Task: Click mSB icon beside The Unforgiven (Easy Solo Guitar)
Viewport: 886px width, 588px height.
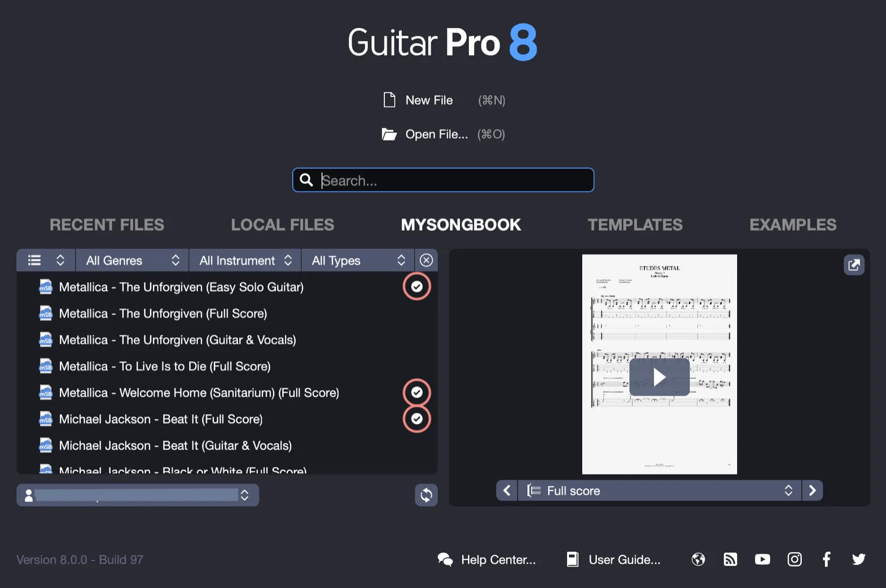Action: coord(46,287)
